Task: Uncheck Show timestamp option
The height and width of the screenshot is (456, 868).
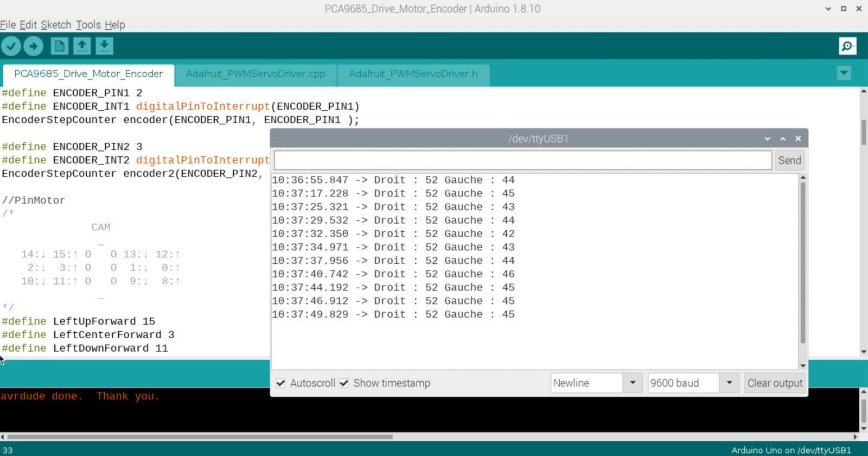Action: [x=344, y=383]
